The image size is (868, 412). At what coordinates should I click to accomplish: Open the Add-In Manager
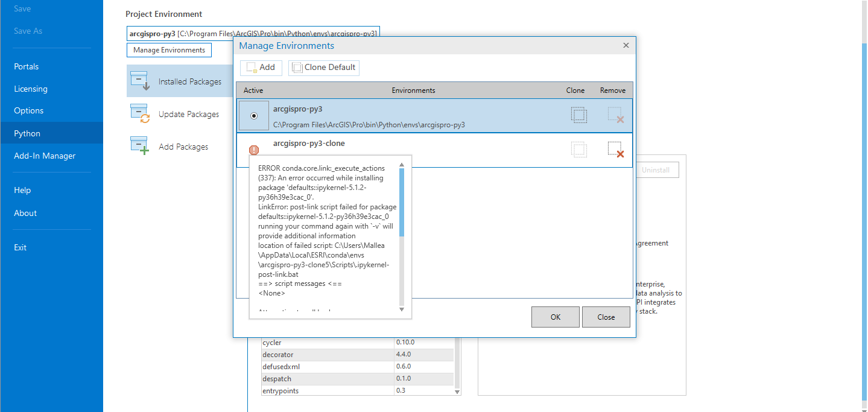tap(45, 156)
